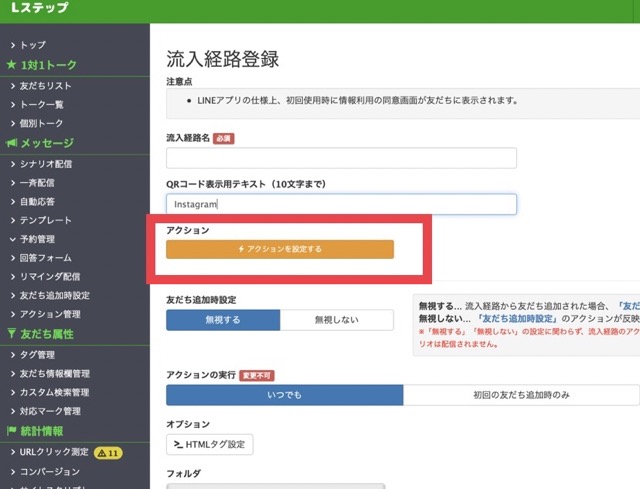640x489 pixels.
Task: Click the flag icon beside 統計情報
Action: click(11, 431)
